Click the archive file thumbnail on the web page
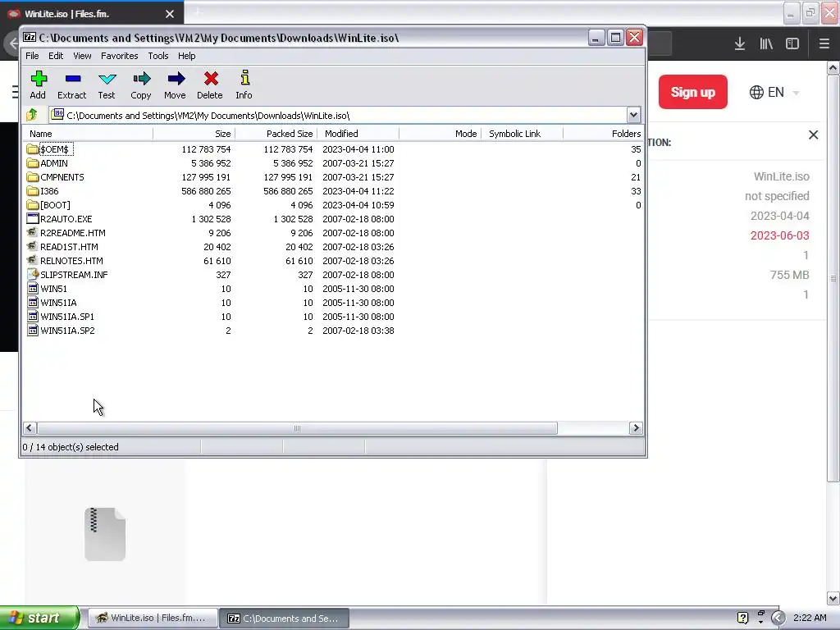This screenshot has width=840, height=630. tap(105, 534)
